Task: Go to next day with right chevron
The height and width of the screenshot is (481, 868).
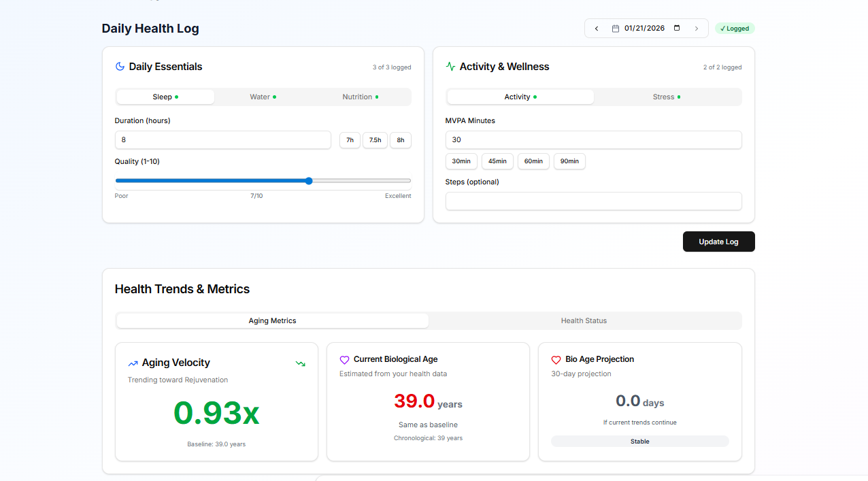Action: point(696,29)
